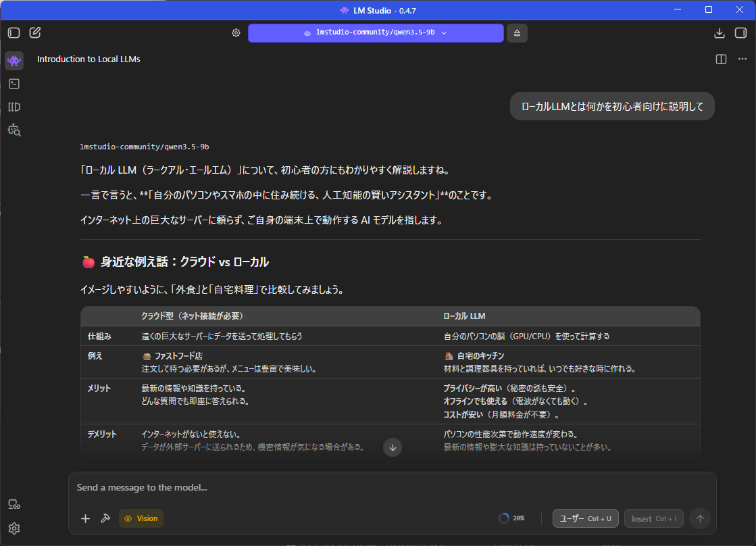Open app settings gear in the lower sidebar

pos(14,528)
